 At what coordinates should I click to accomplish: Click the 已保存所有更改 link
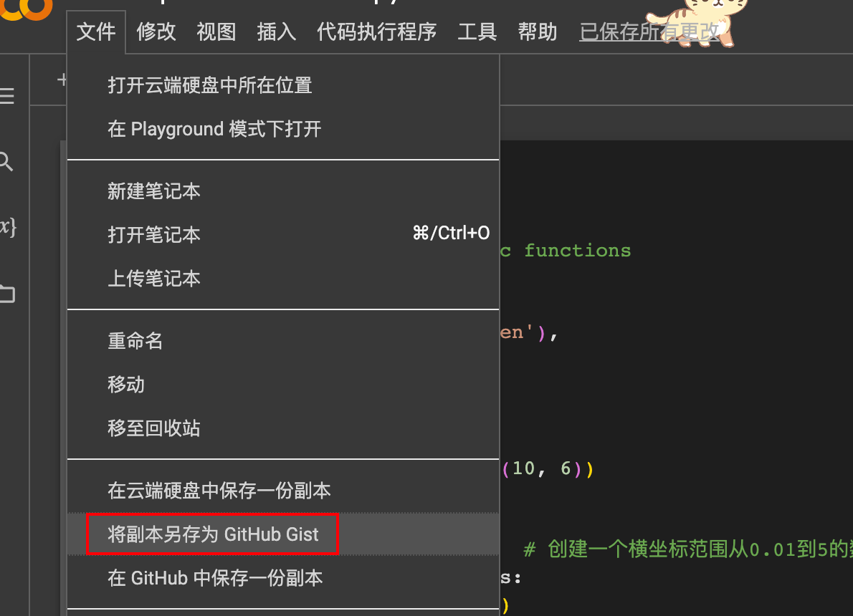tap(649, 32)
